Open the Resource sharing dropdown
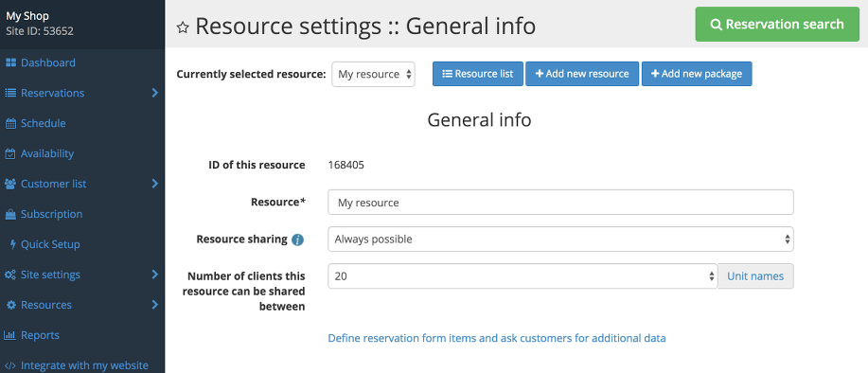Image resolution: width=868 pixels, height=373 pixels. 560,240
